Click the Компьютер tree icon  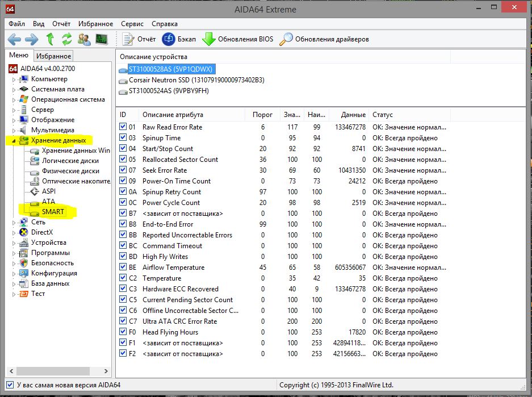(x=24, y=79)
